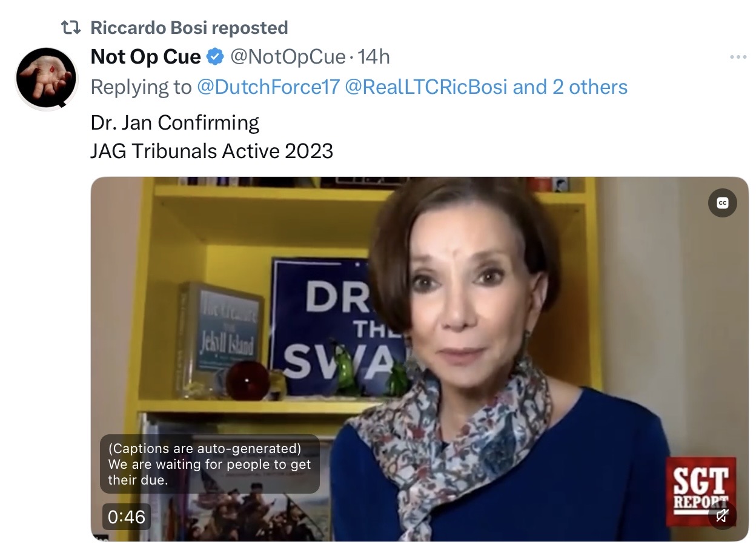Image resolution: width=756 pixels, height=553 pixels.
Task: Click the auto-generated captions overlay box
Action: click(x=209, y=465)
